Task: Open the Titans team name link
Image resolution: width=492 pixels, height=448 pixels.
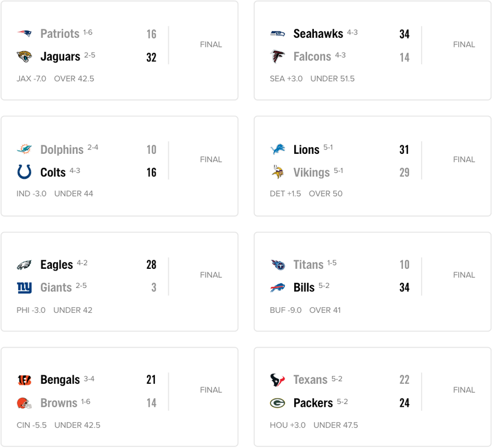Action: click(308, 265)
